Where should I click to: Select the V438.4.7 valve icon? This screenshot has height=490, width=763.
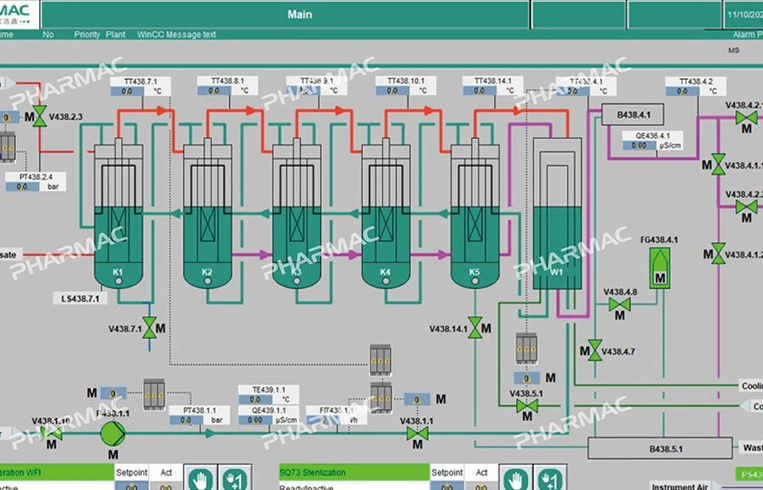(595, 349)
